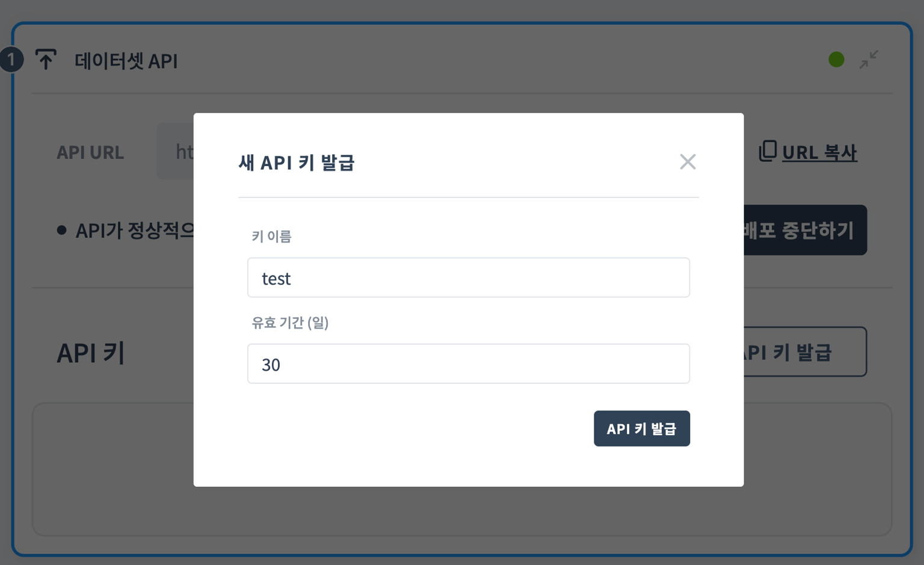Close the 새 API 키 발급 dialog with X
This screenshot has height=565, width=924.
point(688,162)
